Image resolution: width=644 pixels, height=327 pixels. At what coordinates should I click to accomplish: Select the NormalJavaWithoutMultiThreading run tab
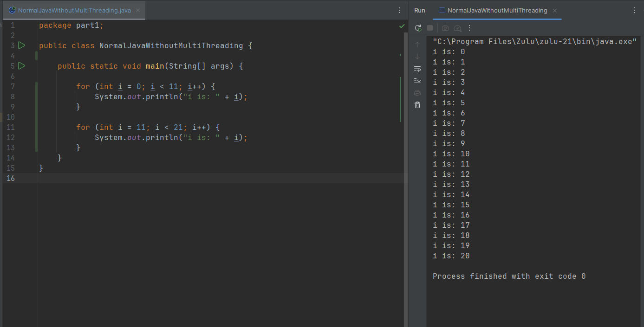[497, 10]
